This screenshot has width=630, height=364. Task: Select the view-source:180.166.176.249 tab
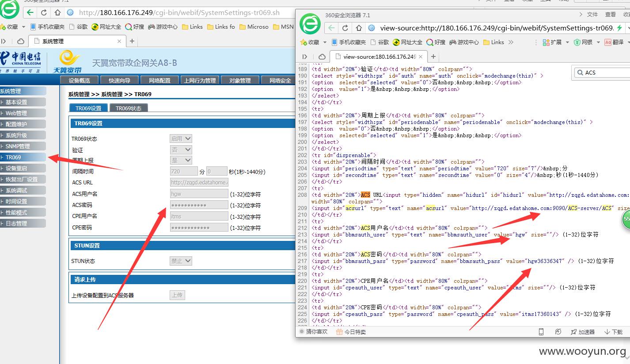[379, 56]
